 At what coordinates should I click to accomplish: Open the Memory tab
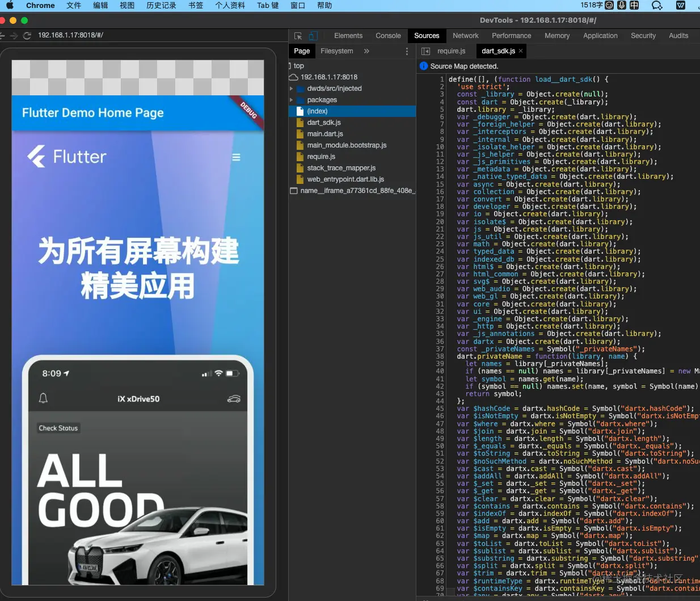pyautogui.click(x=557, y=36)
